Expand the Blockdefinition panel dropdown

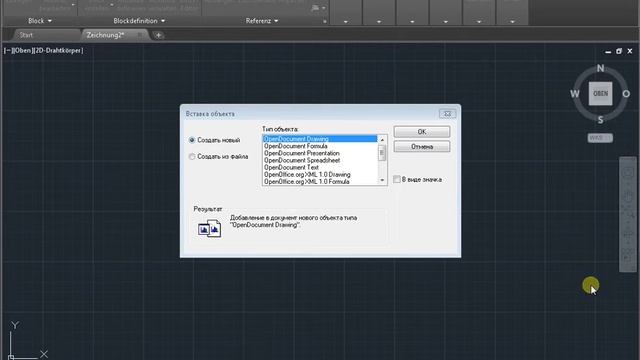(x=139, y=21)
